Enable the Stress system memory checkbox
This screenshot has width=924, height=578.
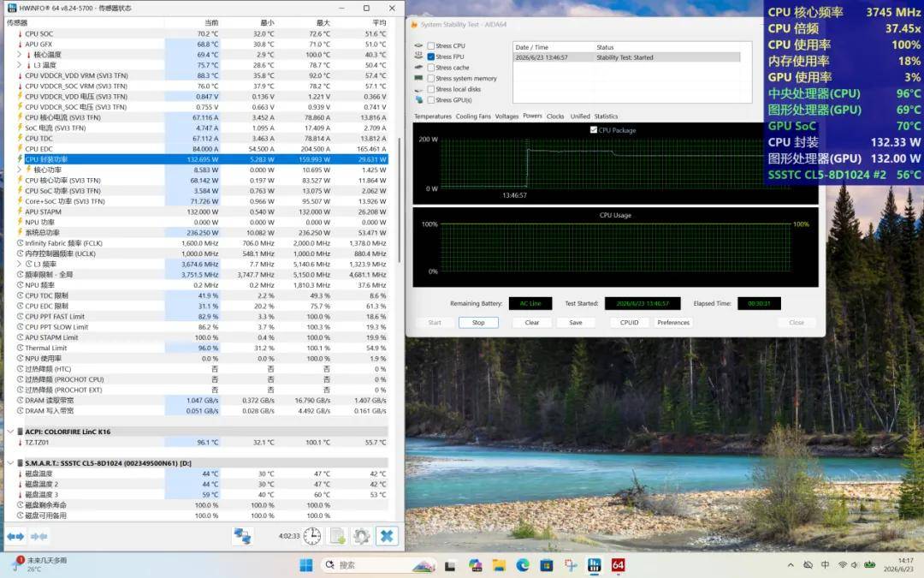point(430,78)
